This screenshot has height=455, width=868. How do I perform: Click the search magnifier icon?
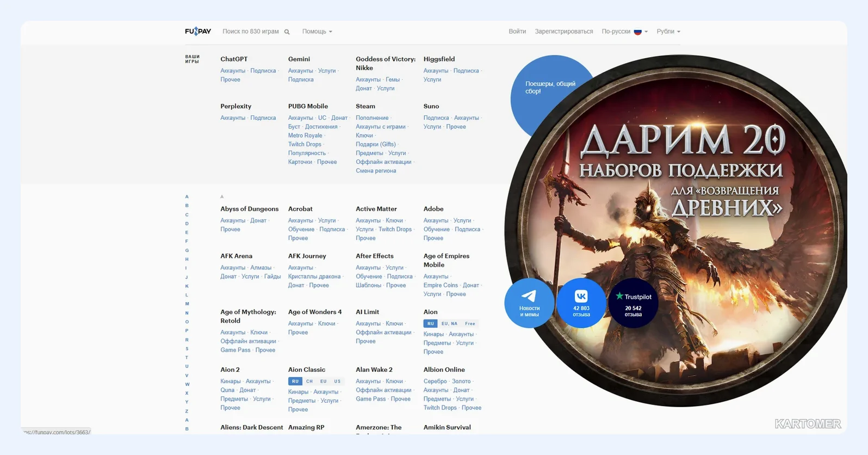287,32
